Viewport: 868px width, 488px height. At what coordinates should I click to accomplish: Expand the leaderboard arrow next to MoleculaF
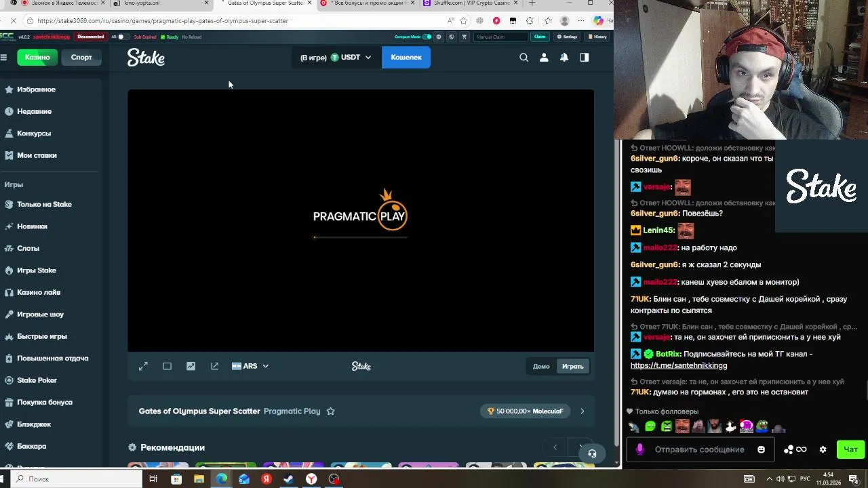coord(582,411)
